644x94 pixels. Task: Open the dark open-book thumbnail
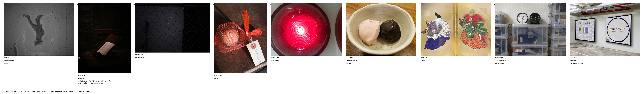[x=105, y=38]
